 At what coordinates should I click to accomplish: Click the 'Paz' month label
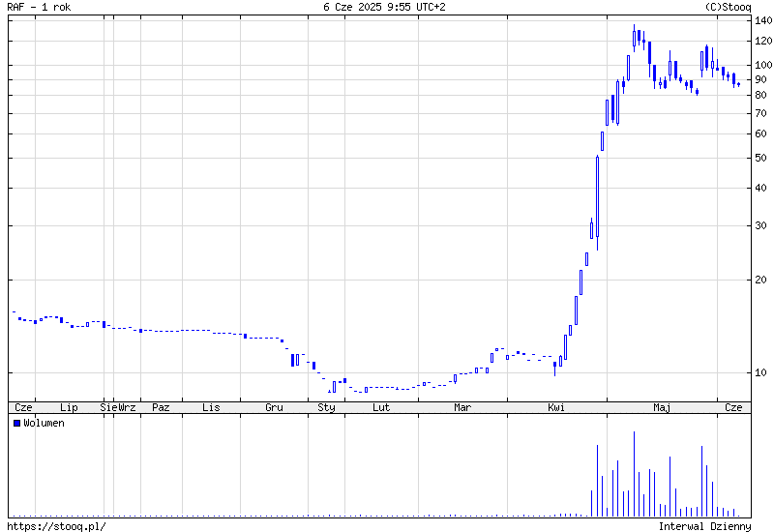(161, 407)
